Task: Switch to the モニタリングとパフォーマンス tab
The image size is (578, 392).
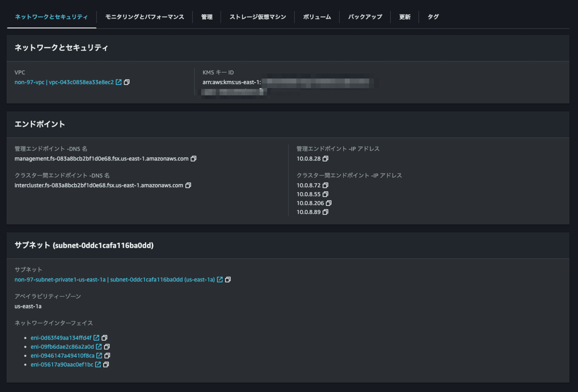Action: click(144, 17)
